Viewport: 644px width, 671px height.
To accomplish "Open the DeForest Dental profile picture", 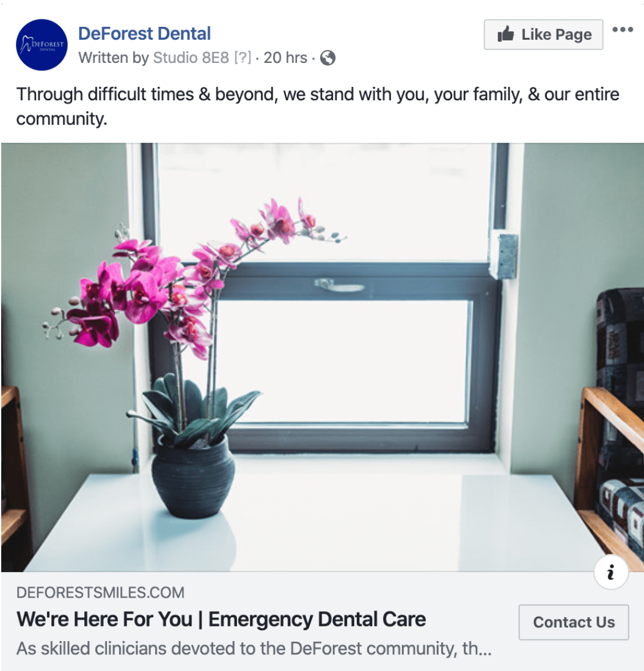I will [x=42, y=45].
